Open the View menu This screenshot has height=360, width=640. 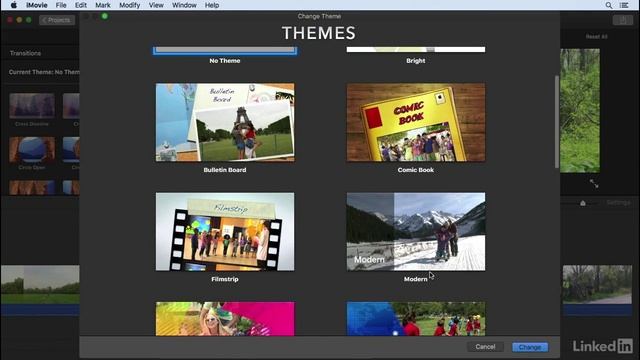(x=156, y=5)
